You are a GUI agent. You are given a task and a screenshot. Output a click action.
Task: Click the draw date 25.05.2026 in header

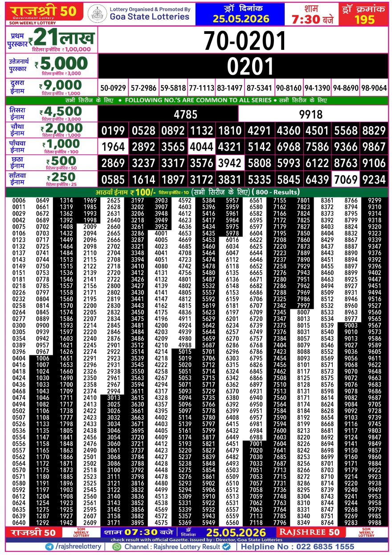(x=241, y=19)
